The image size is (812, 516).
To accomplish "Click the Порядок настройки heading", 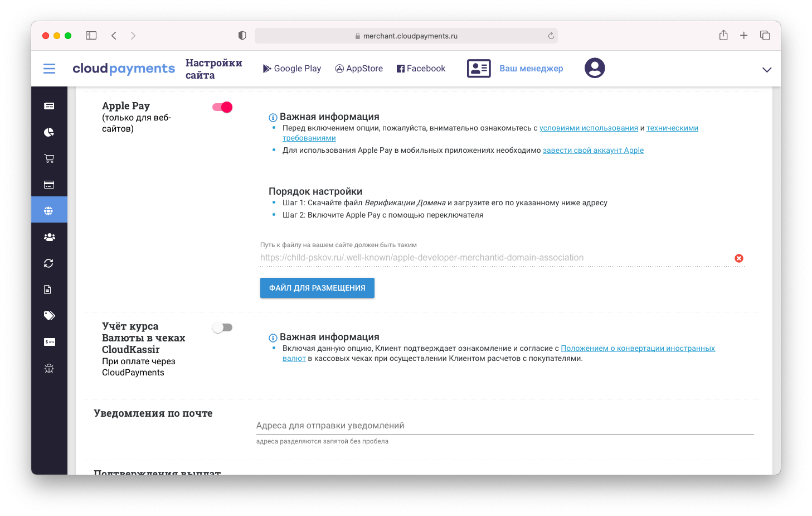I will 315,191.
